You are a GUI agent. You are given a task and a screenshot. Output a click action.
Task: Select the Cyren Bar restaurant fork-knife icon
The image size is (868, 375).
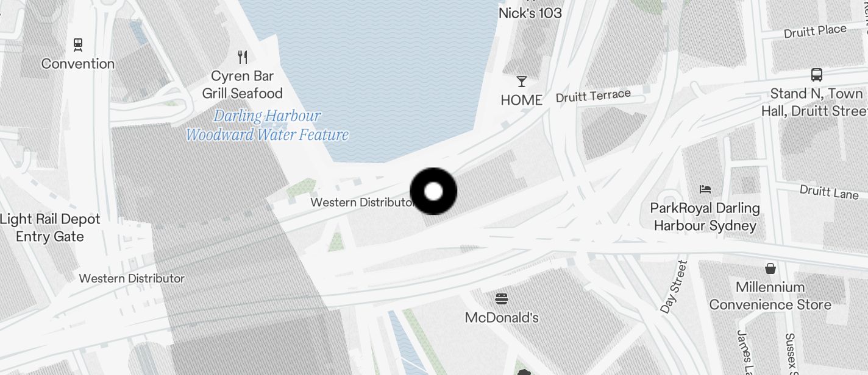point(243,57)
